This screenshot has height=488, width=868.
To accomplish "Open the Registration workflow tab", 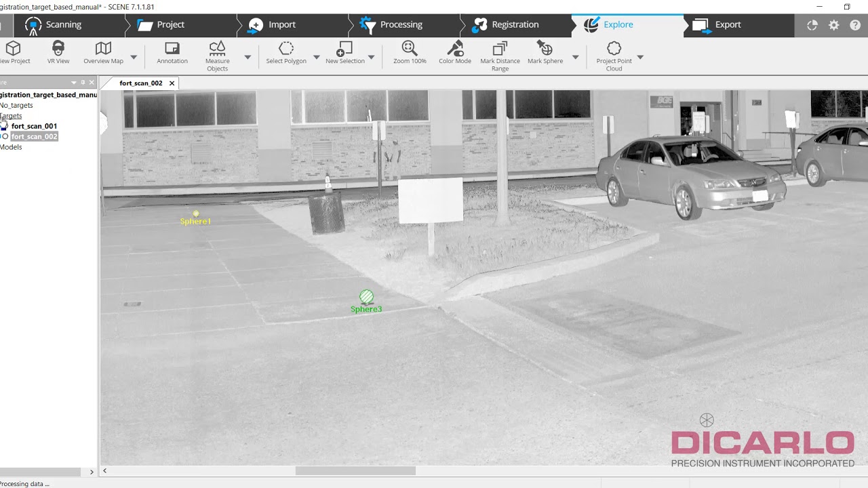I will coord(515,25).
